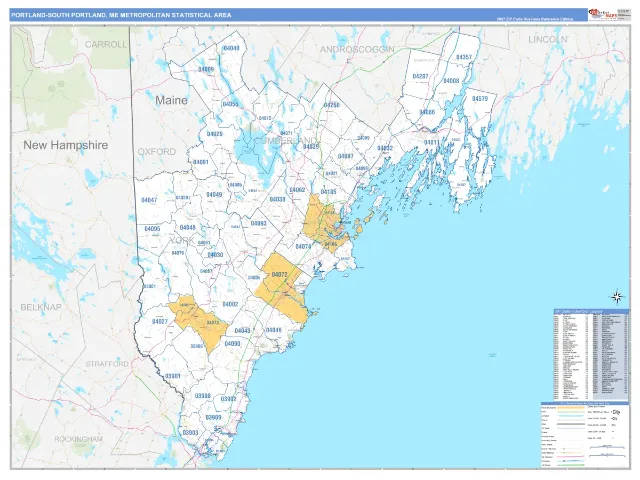This screenshot has height=480, width=640.
Task: Click ZIP code 04040 on the map
Action: tap(231, 48)
